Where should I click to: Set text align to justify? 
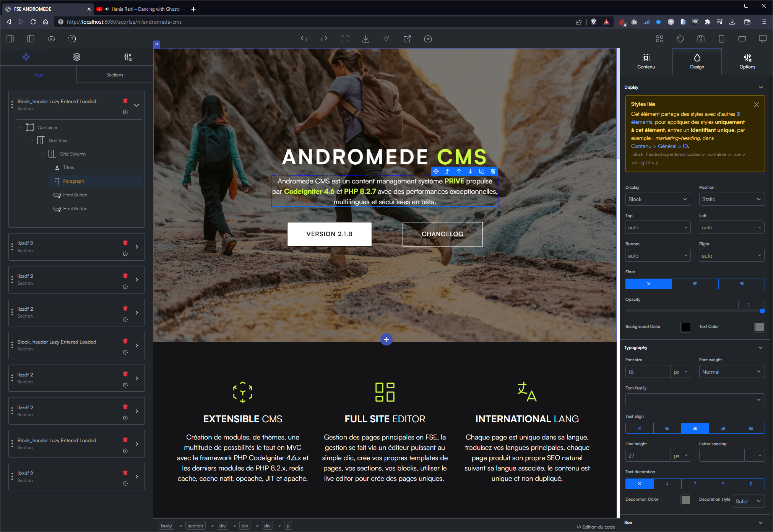(751, 428)
